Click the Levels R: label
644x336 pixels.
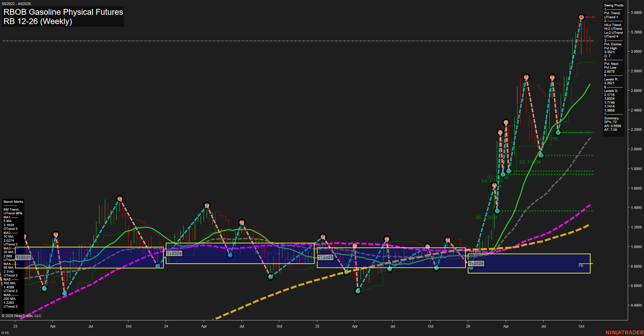point(611,79)
